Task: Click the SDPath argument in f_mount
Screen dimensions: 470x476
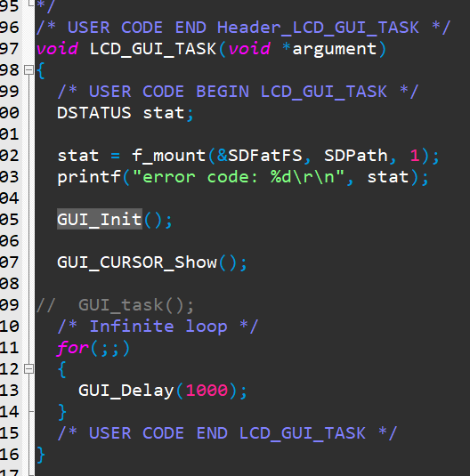Action: 356,156
